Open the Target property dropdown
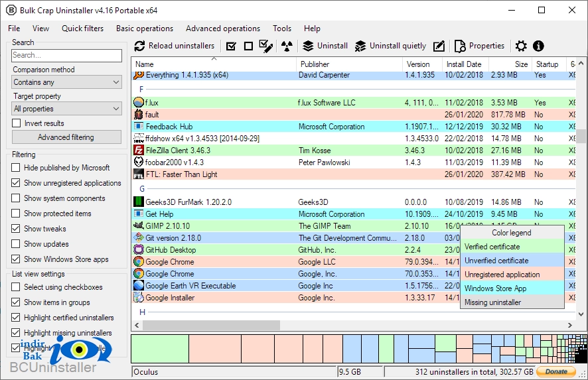 (67, 109)
